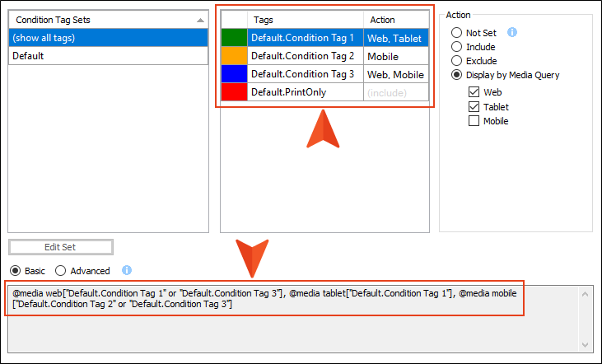
Task: Click the orange swatch for Condition Tag 2
Action: pyautogui.click(x=234, y=56)
